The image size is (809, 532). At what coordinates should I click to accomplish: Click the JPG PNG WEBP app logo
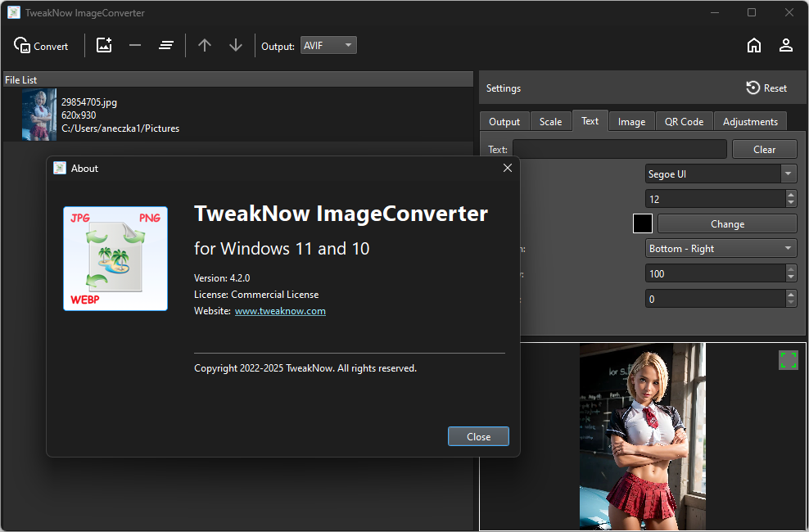[x=115, y=259]
